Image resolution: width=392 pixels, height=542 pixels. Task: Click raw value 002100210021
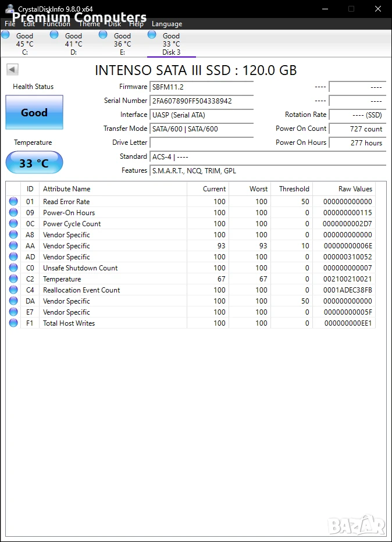coord(348,279)
